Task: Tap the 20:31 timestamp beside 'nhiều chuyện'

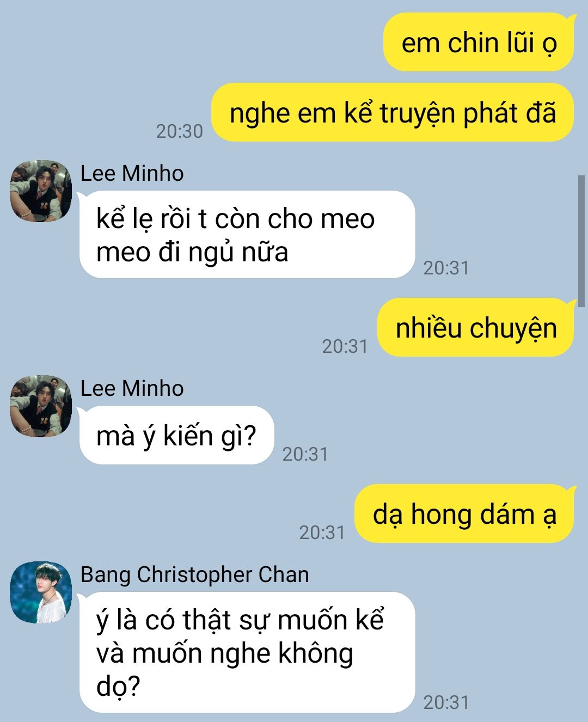Action: click(345, 346)
